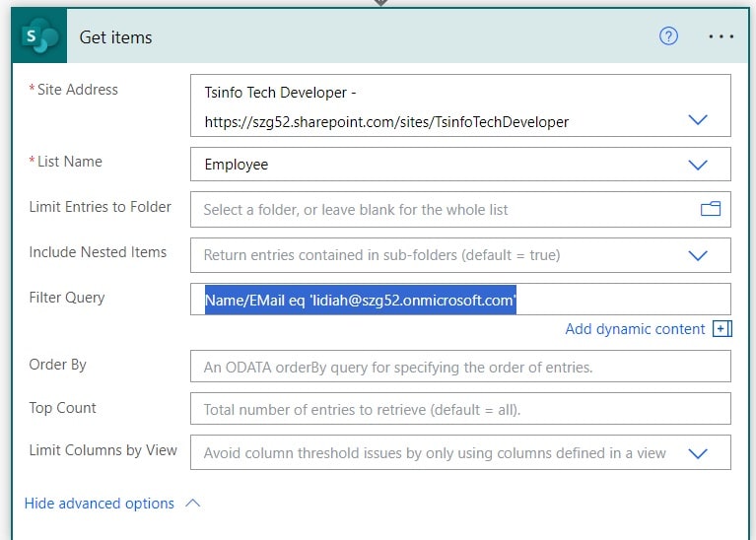Click the Employee list name value
756x540 pixels.
click(237, 165)
